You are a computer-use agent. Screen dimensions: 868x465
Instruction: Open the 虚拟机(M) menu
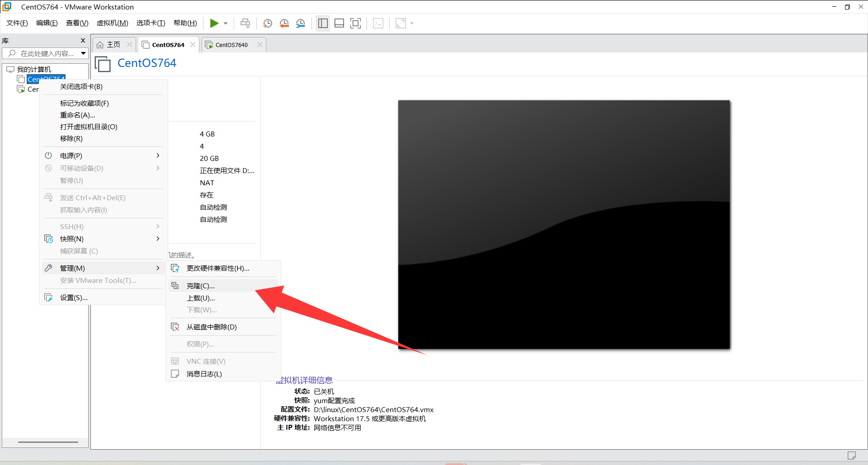(113, 23)
